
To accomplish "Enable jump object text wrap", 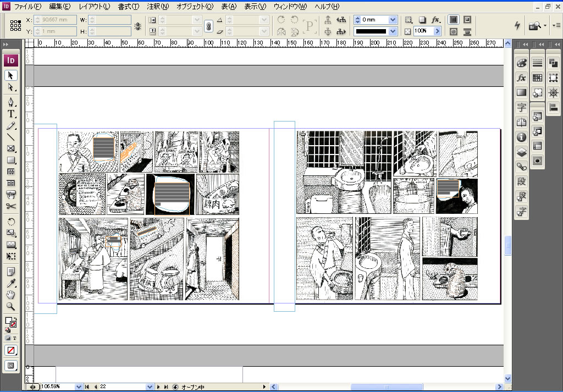I will pyautogui.click(x=467, y=31).
